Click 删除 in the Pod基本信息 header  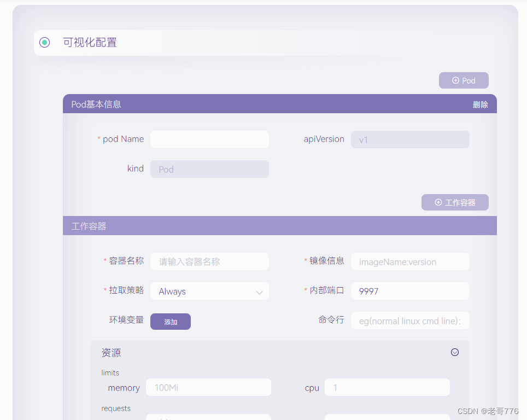tap(480, 104)
